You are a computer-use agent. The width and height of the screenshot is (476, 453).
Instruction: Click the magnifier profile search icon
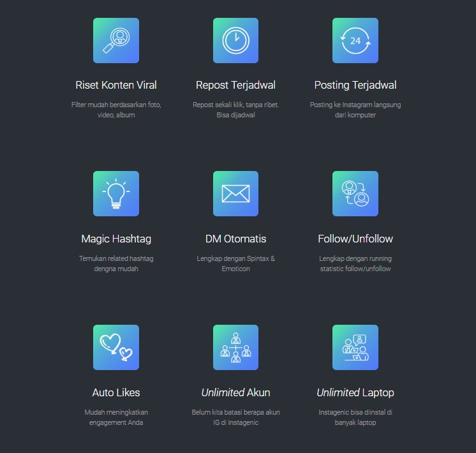click(x=116, y=40)
